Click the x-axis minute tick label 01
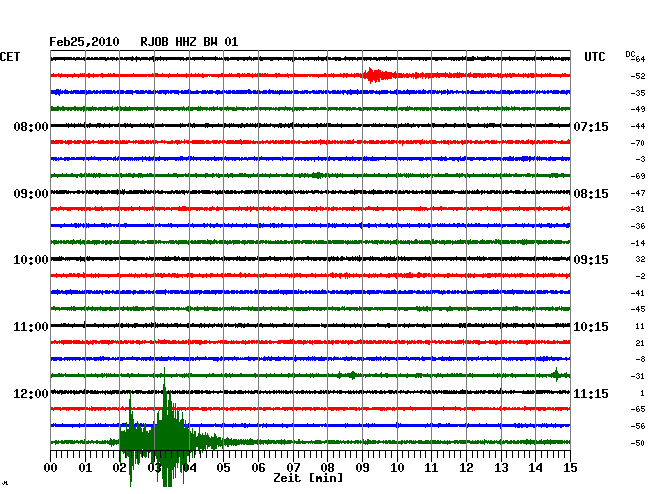Screen dimensions: 650x494 coord(85,468)
